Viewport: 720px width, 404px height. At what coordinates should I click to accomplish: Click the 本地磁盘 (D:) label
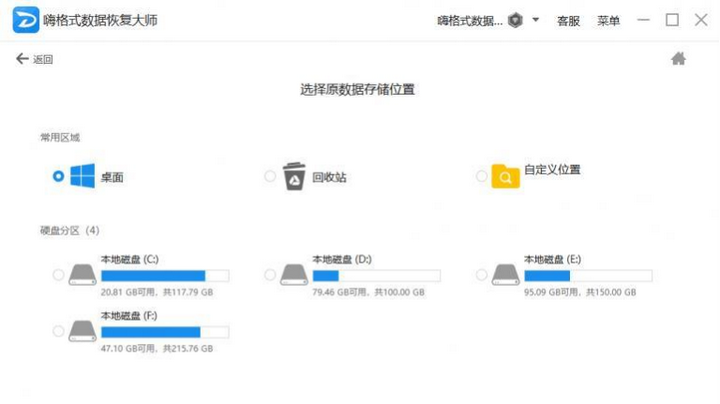342,259
